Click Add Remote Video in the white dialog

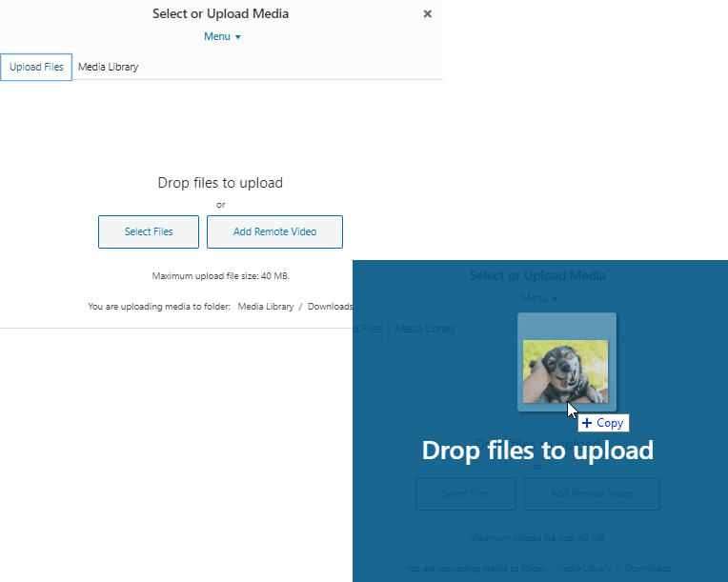274,232
